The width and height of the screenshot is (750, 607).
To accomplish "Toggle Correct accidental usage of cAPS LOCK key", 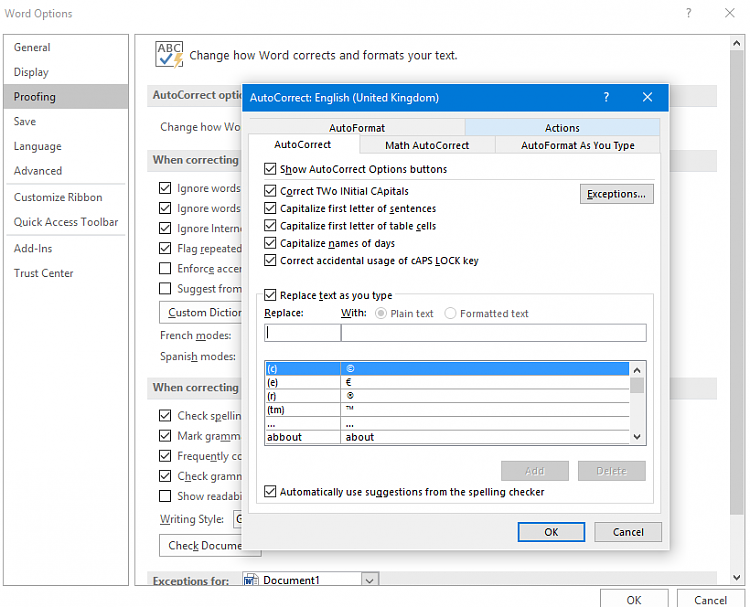I will (x=270, y=260).
